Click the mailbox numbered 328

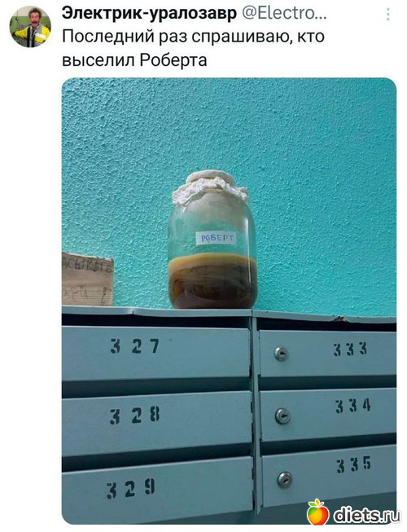click(157, 421)
